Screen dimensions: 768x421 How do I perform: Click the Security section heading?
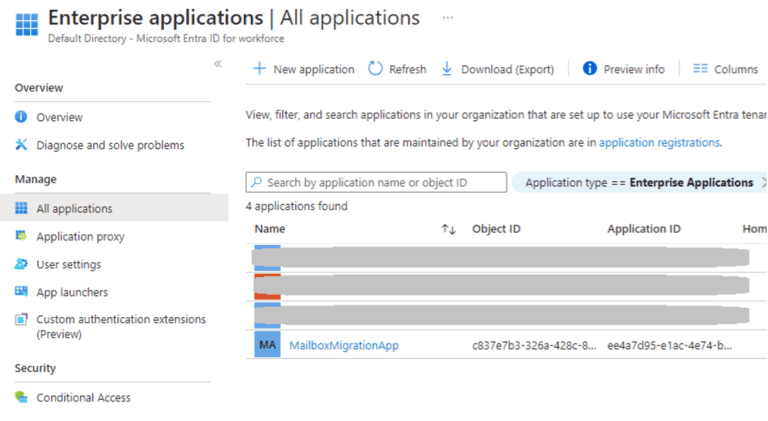pos(35,368)
